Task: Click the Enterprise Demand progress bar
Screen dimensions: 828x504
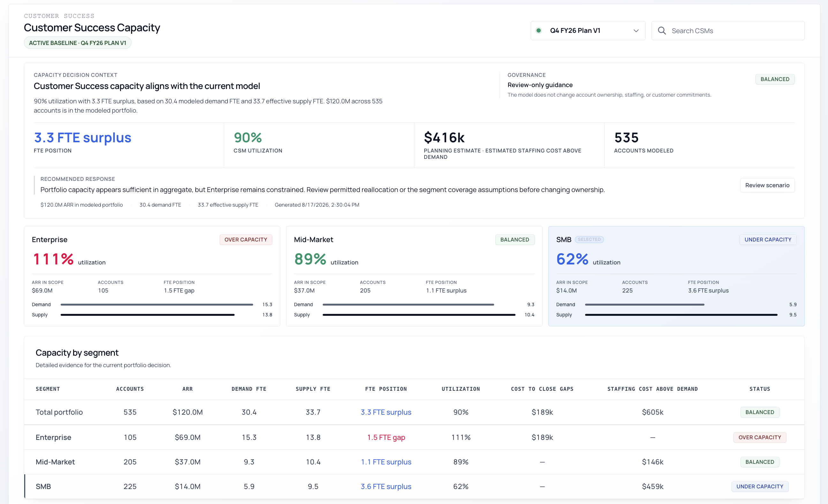Action: [x=157, y=305]
